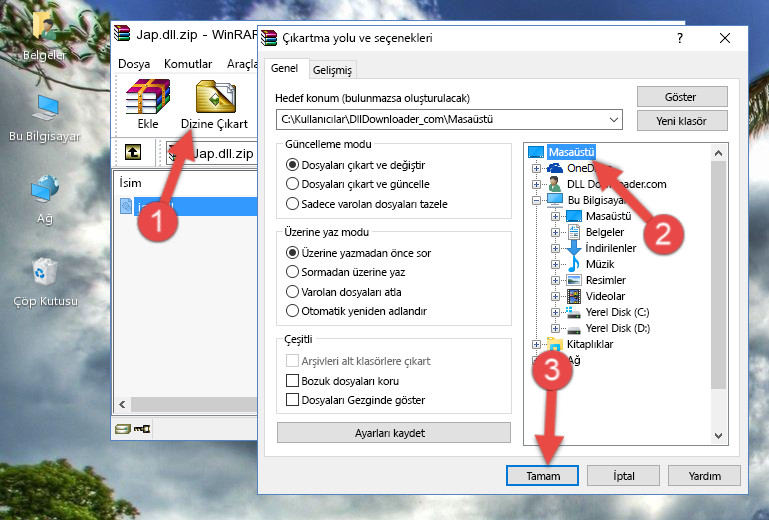Click İptal button
Viewport: 769px width, 520px height.
click(623, 476)
